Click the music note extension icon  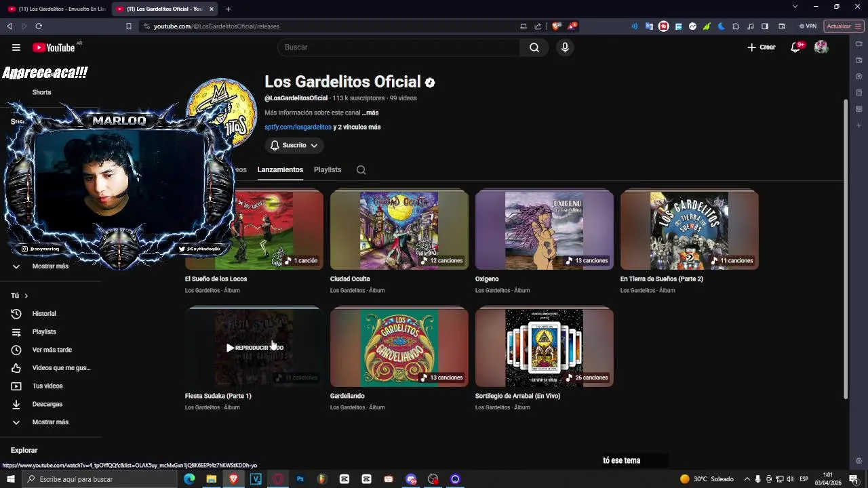750,26
